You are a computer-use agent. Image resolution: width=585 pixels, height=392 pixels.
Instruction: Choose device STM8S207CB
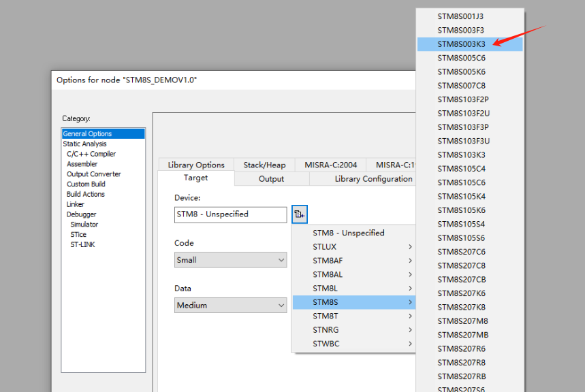tap(470, 279)
